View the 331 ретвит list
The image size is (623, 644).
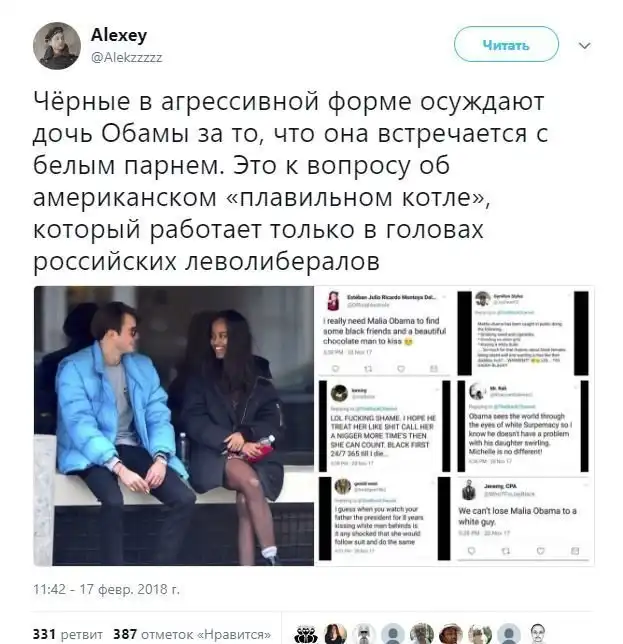click(x=68, y=634)
